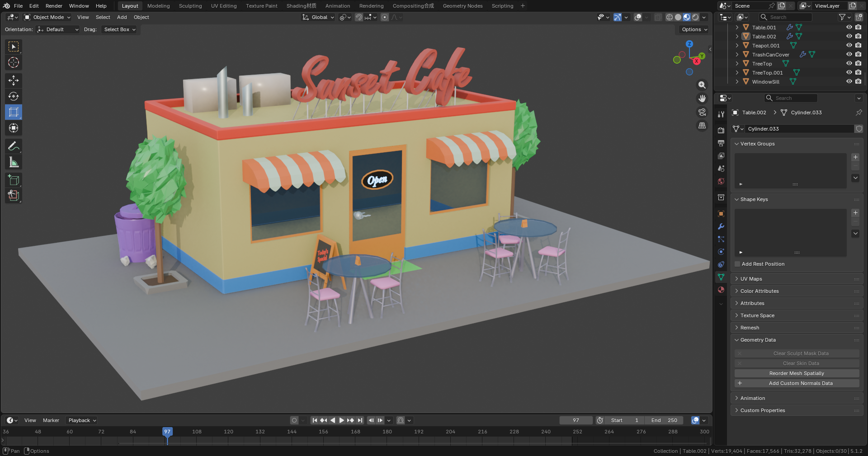The width and height of the screenshot is (868, 456).
Task: Open the Physics properties tab
Action: (x=721, y=252)
